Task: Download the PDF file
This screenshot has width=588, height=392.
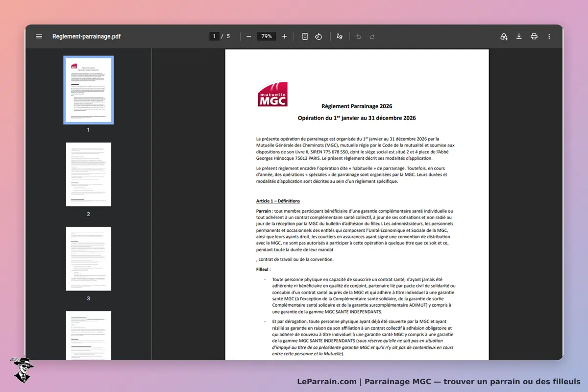Action: [x=519, y=36]
